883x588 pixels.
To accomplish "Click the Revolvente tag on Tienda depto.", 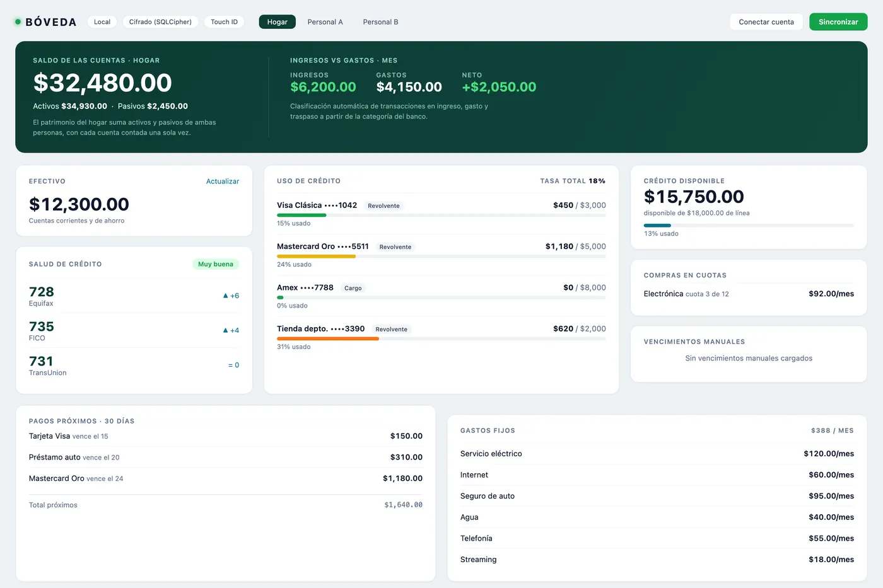I will (x=391, y=329).
